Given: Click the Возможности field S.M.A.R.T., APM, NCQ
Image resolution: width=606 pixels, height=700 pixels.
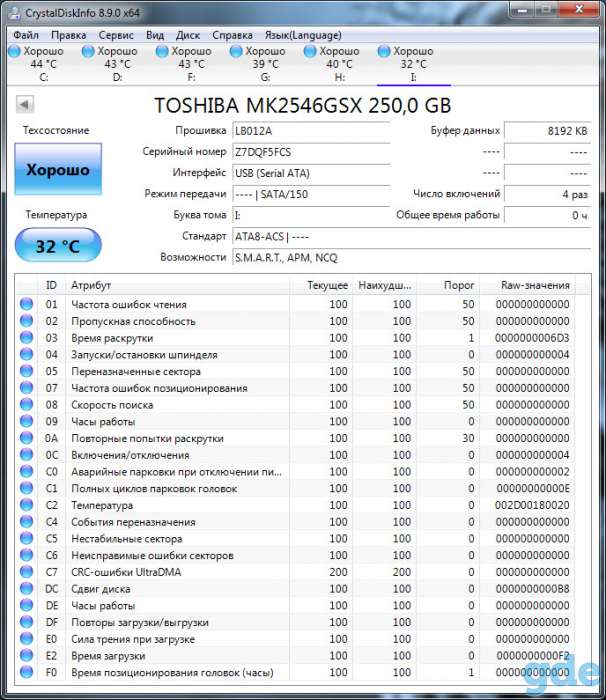Looking at the screenshot, I should pyautogui.click(x=411, y=258).
